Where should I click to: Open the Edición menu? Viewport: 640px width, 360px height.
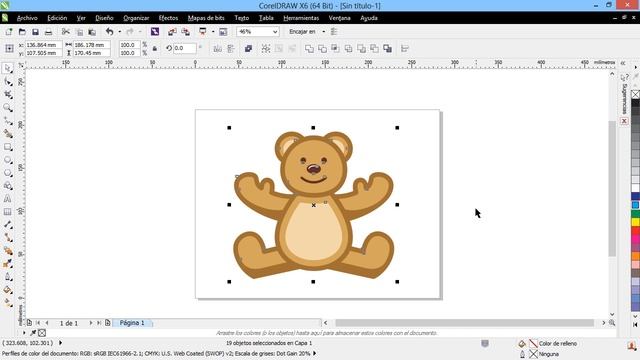57,18
